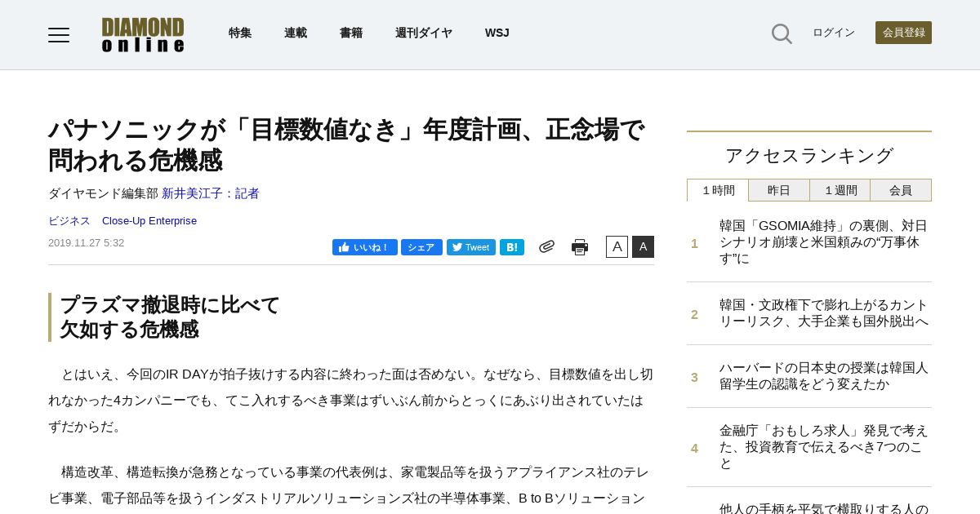
Task: Share the article via the Tweet button
Action: click(471, 247)
